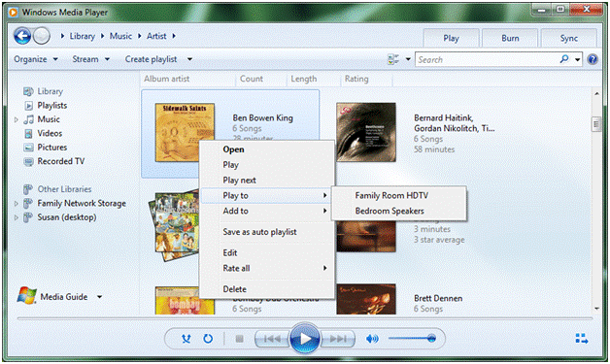Choose Add to submenu entry
Screen dimensions: 610x364
[x=267, y=211]
